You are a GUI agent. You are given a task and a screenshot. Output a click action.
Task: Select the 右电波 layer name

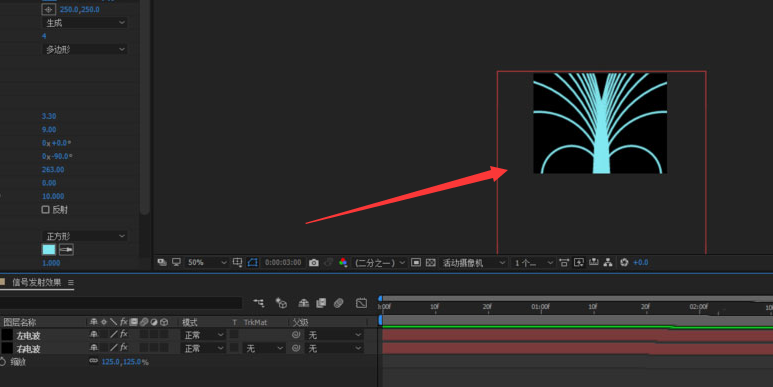point(28,349)
